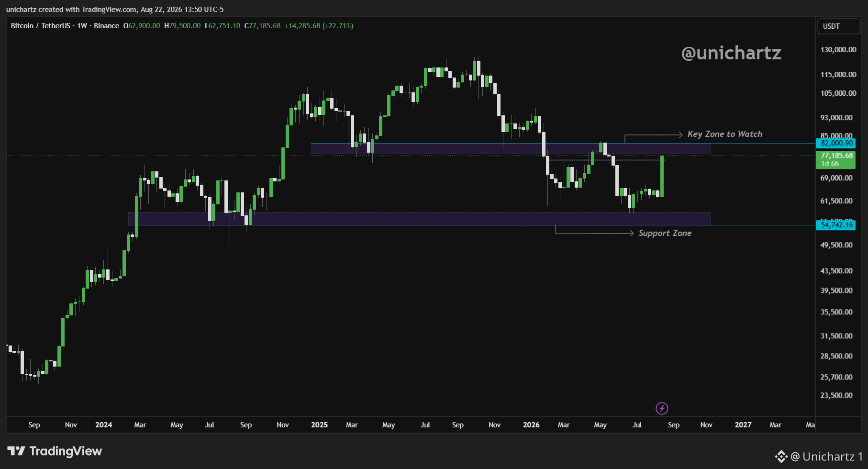Click the 2026 label on time axis

point(531,425)
